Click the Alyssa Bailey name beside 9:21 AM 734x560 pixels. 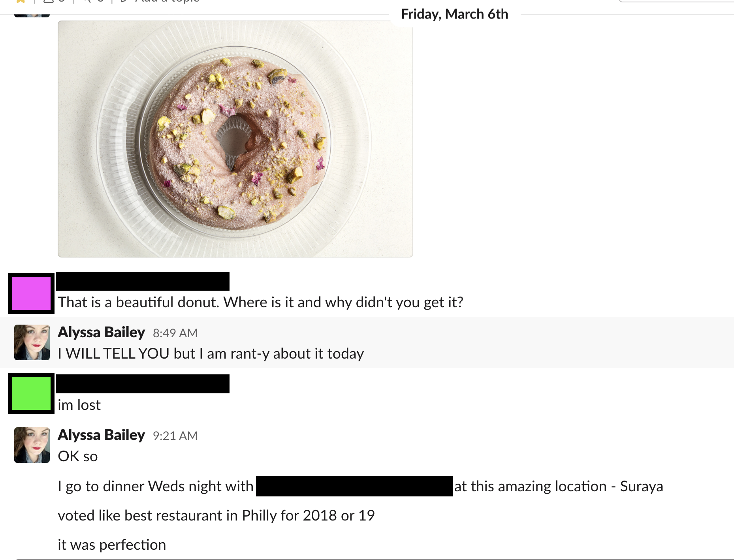pos(101,435)
